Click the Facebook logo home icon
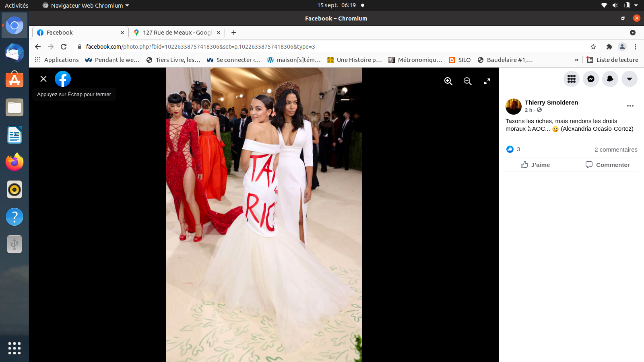This screenshot has width=644, height=362. tap(63, 79)
